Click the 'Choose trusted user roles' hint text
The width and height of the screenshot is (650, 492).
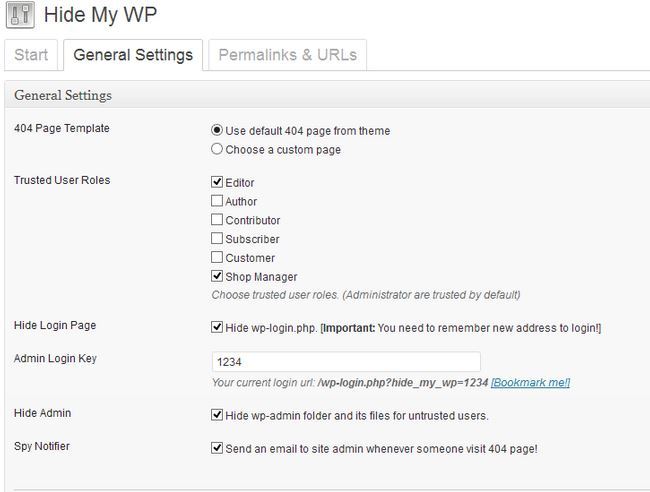point(366,295)
